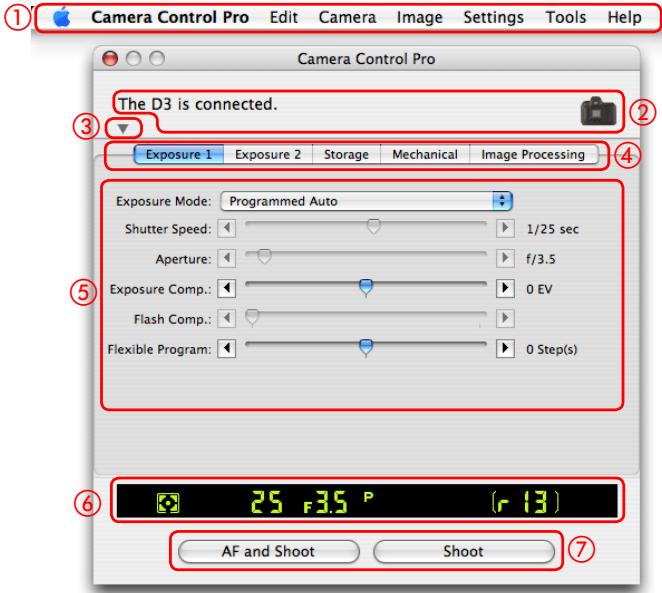Select the Exposure 1 tab
The width and height of the screenshot is (662, 593).
coord(179,154)
